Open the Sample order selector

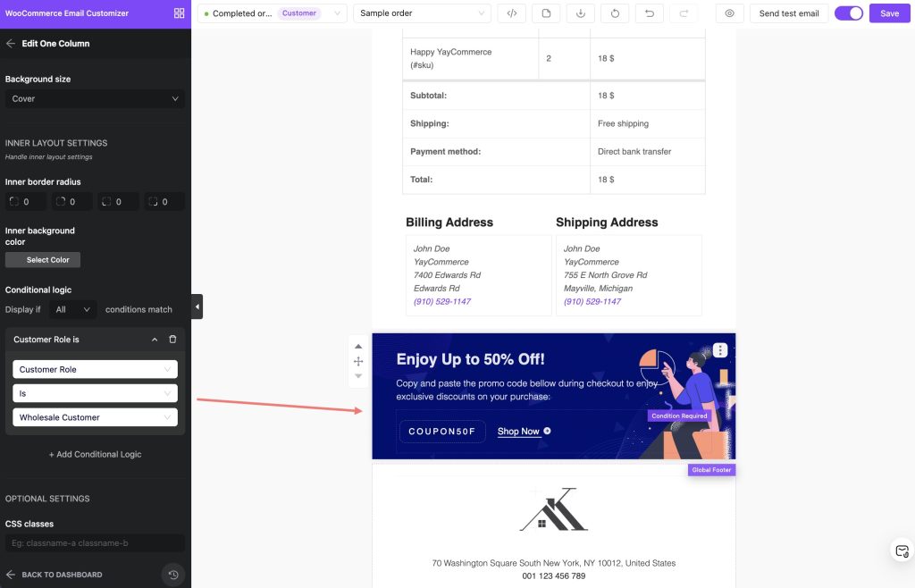click(x=423, y=13)
